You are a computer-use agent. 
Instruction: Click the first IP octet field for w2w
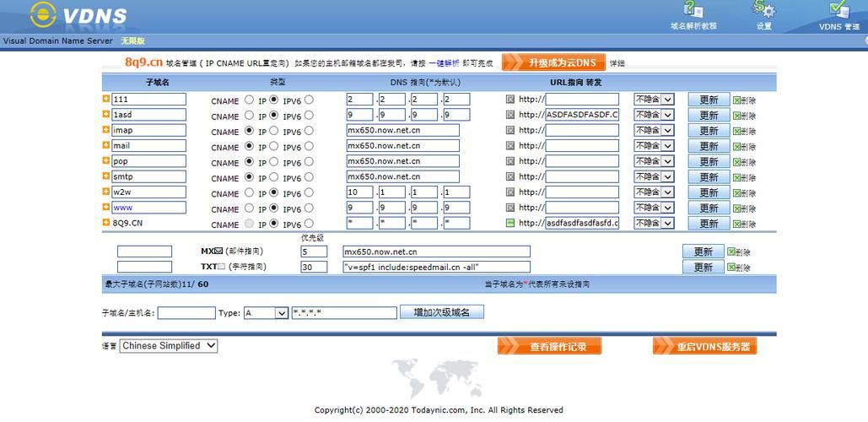(360, 192)
